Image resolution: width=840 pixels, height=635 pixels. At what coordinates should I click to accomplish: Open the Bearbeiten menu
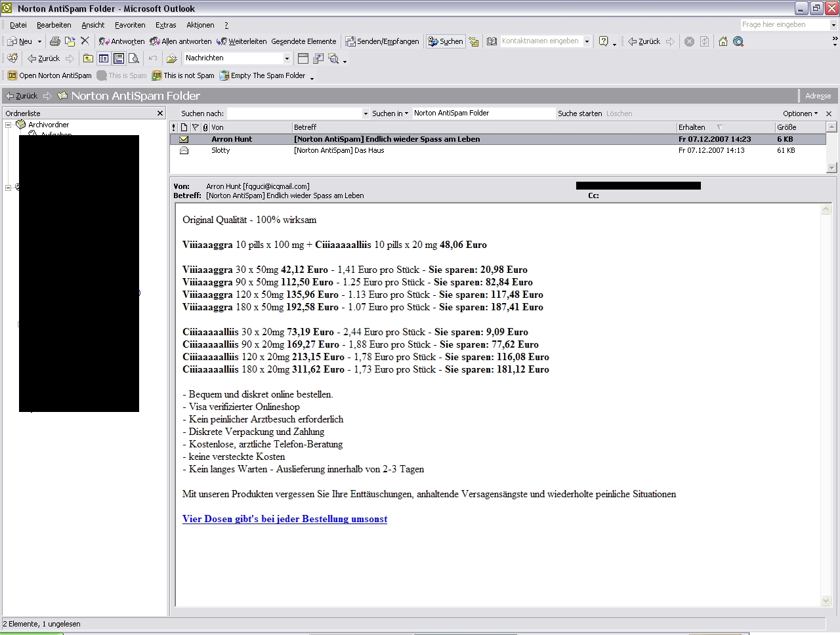coord(54,25)
